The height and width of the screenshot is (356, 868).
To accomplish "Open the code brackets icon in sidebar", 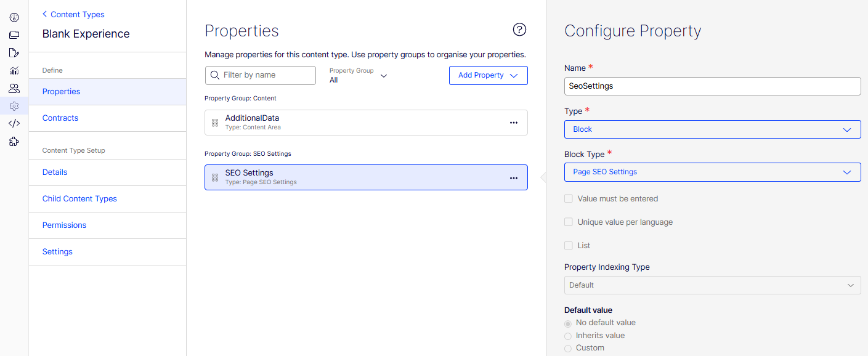I will click(14, 123).
